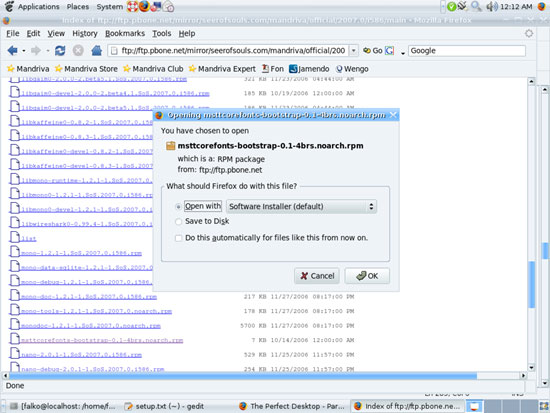Click the Google search engine icon

389,51
